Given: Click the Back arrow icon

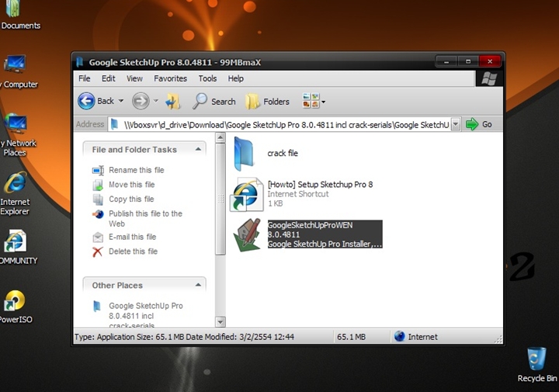Looking at the screenshot, I should (86, 101).
